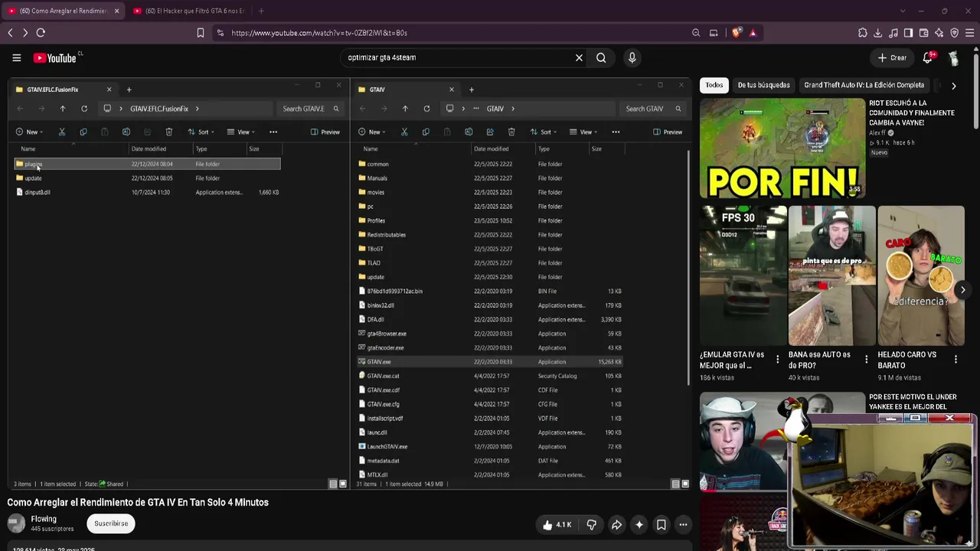Toggle the Brave sidebar panel icon
980x551 pixels.
tap(909, 33)
